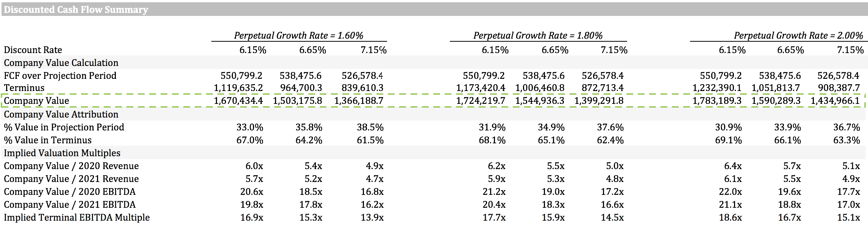Screen dimensions: 868x229
Task: Click the Implied Valuation Multiples section header
Action: pos(62,153)
